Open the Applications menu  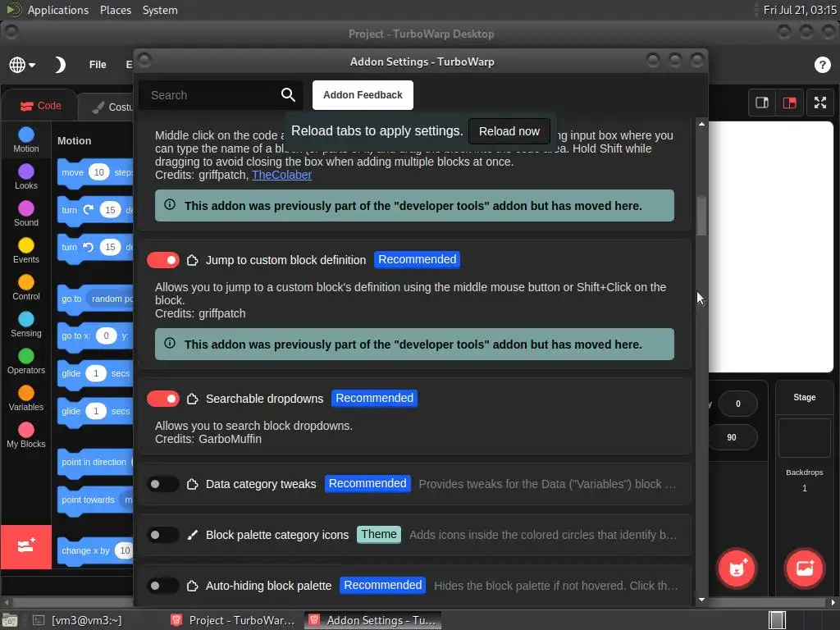[x=58, y=10]
